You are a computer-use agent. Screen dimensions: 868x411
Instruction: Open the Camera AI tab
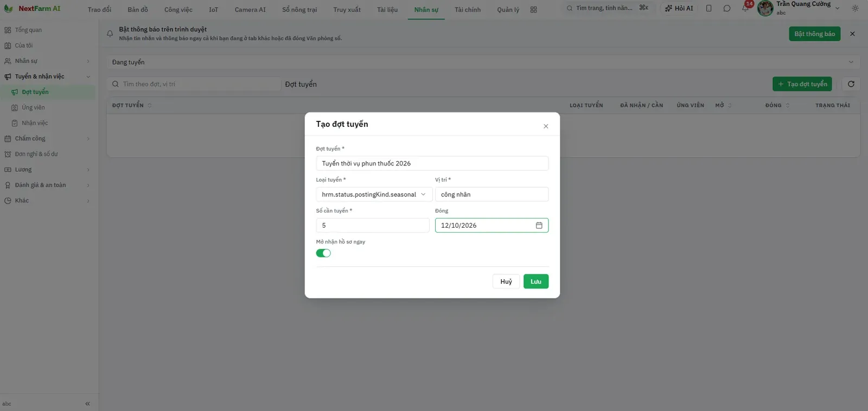[x=250, y=10]
